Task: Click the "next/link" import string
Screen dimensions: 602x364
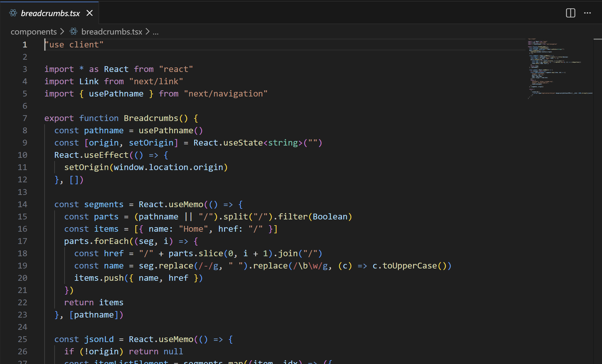Action: click(x=156, y=82)
